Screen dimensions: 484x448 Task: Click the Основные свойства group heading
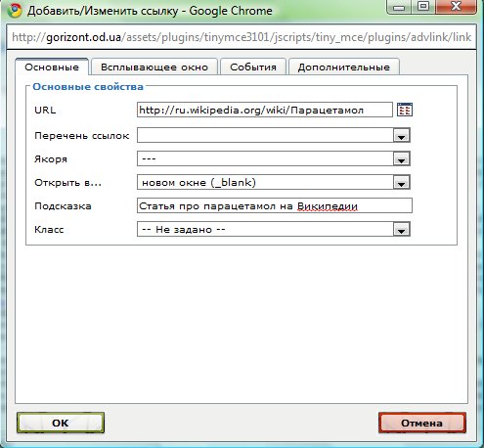88,87
